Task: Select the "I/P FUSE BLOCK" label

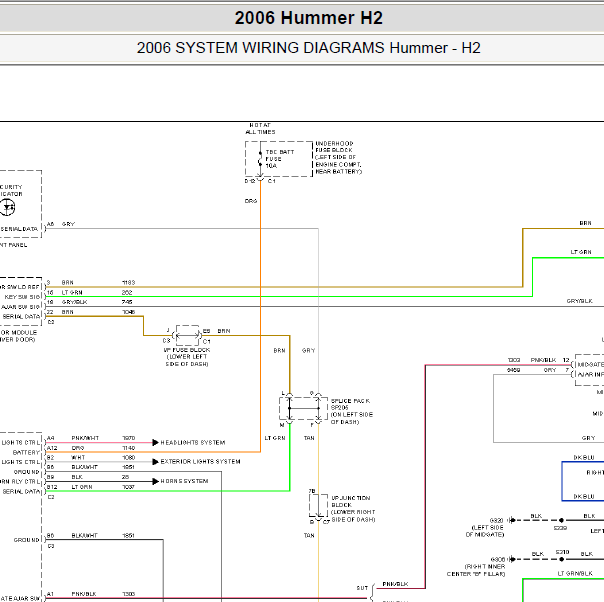Action: [x=187, y=350]
